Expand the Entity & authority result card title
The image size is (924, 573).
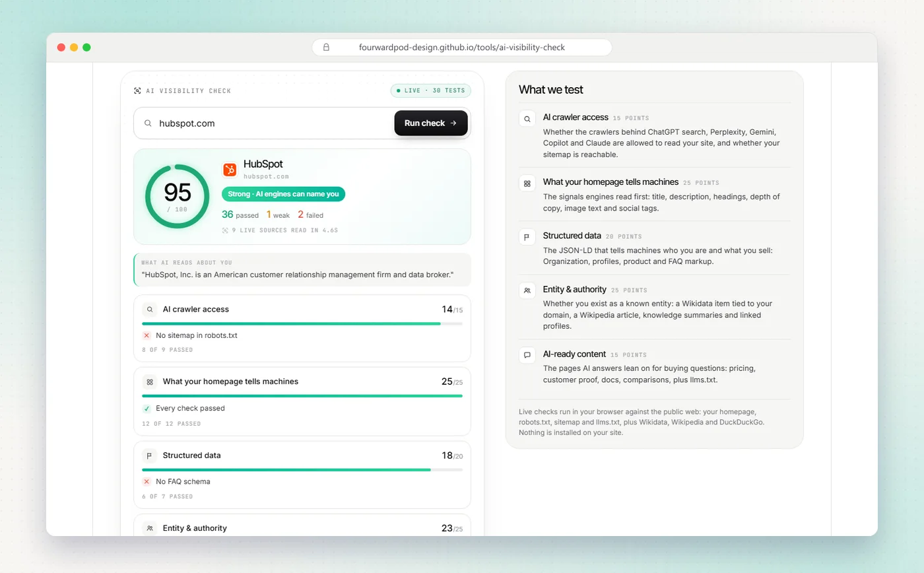click(195, 528)
